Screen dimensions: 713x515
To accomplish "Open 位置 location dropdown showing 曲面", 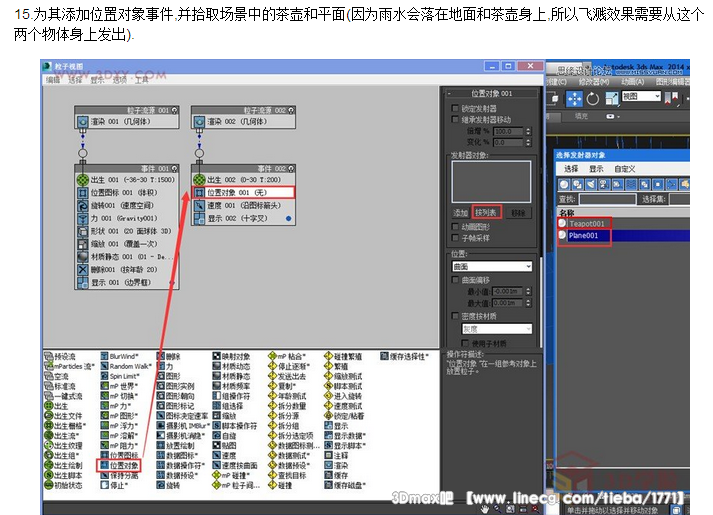I will coord(492,266).
